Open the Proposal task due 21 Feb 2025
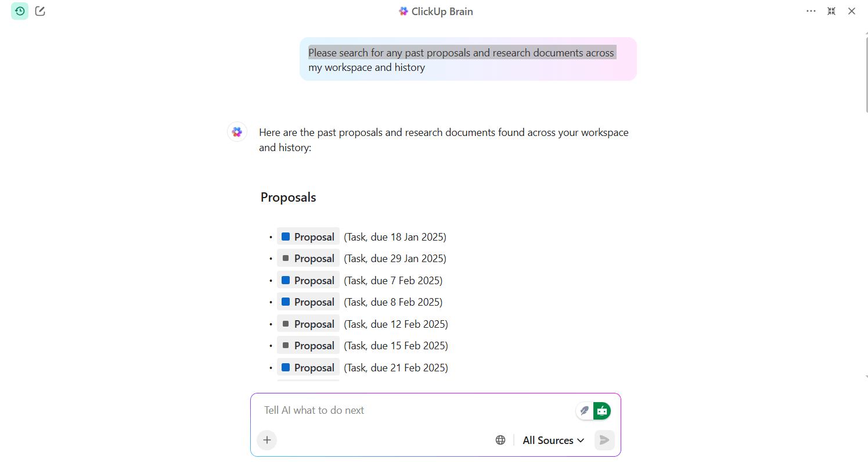This screenshot has height=462, width=868. [308, 367]
